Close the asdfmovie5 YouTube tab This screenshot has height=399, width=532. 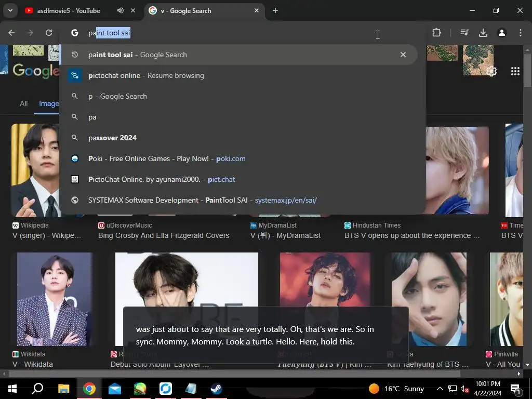[x=133, y=10]
